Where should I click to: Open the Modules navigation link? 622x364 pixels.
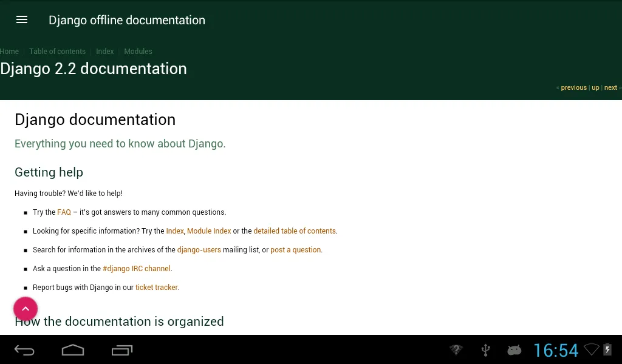coord(138,52)
